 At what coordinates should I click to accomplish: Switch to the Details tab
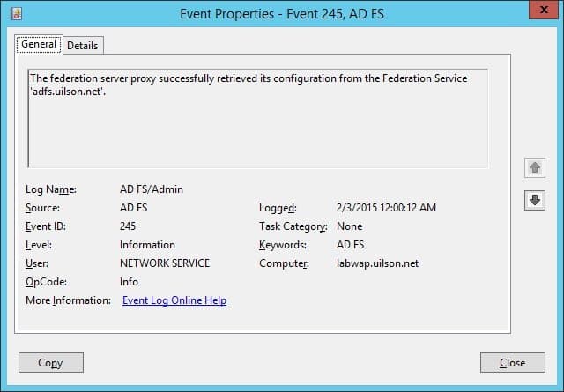(82, 46)
